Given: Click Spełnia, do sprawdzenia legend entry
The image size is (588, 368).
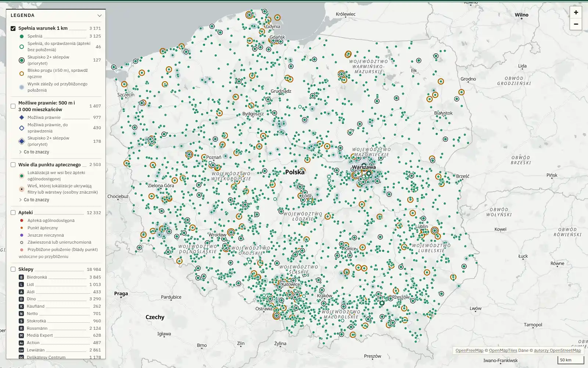Looking at the screenshot, I should pos(60,46).
